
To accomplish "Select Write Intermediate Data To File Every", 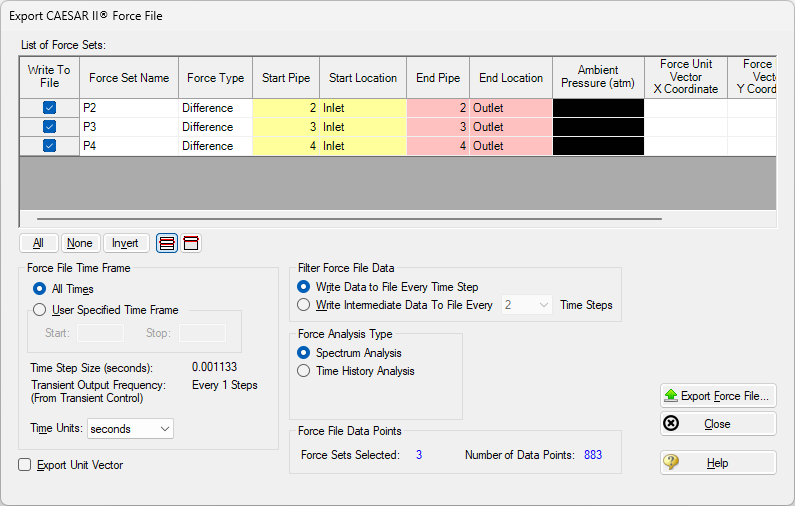I will [x=303, y=305].
